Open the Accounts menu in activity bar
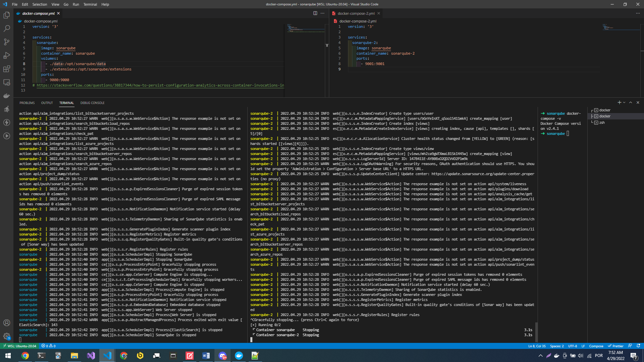 click(x=6, y=323)
